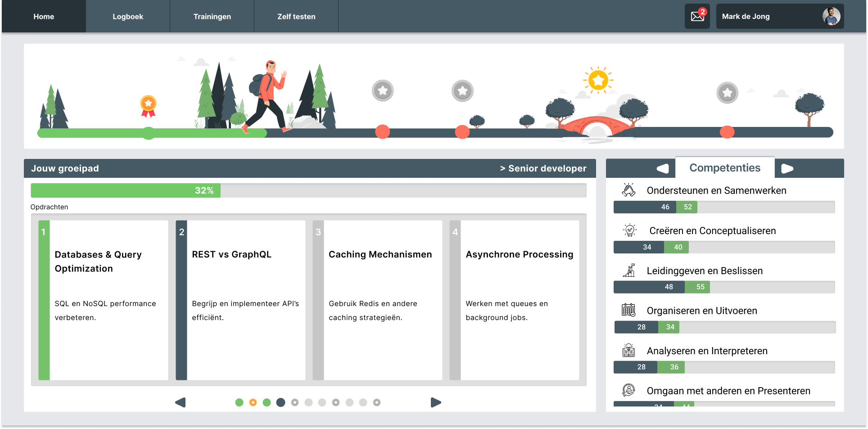Open the Mark de Jong user menu
The image size is (868, 429).
tap(780, 16)
